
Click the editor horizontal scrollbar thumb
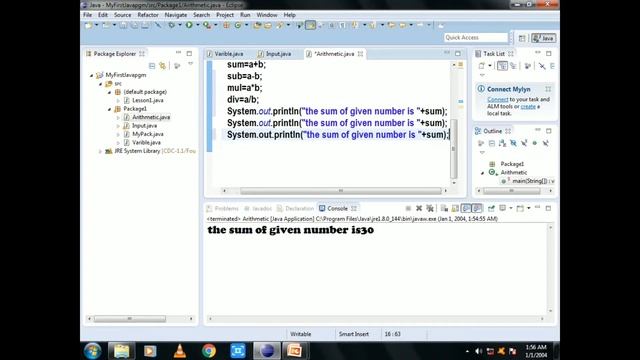click(x=341, y=191)
